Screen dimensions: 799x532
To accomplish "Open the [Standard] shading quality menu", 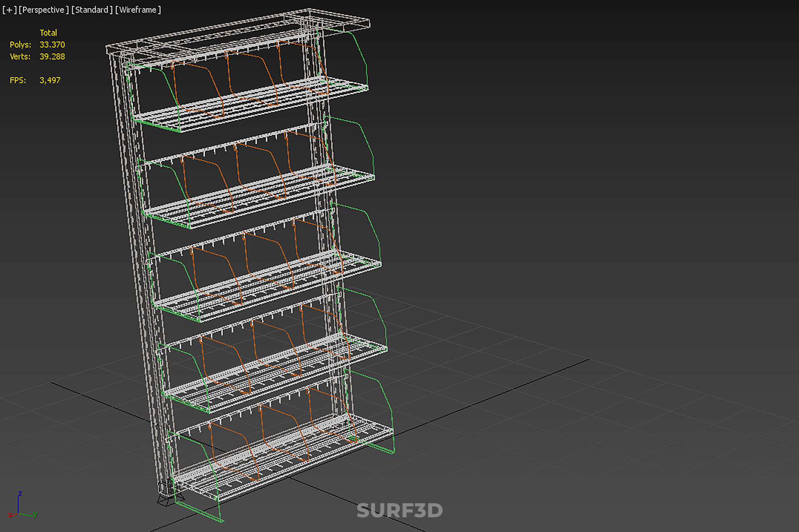I will (92, 10).
